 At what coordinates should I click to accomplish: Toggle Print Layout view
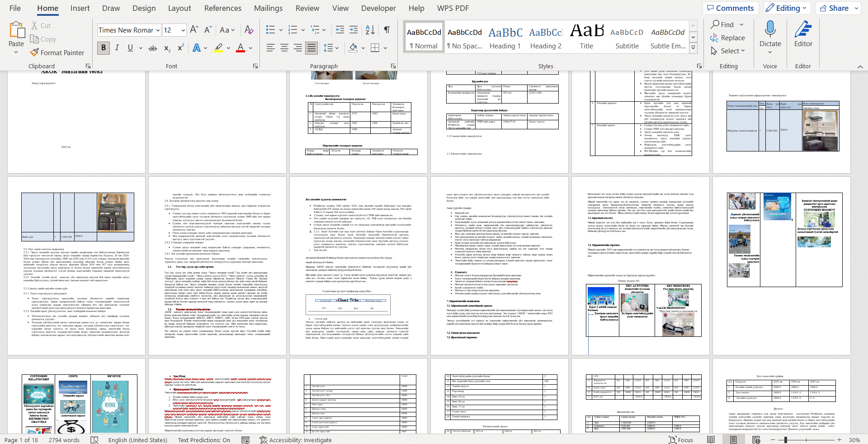coord(733,440)
